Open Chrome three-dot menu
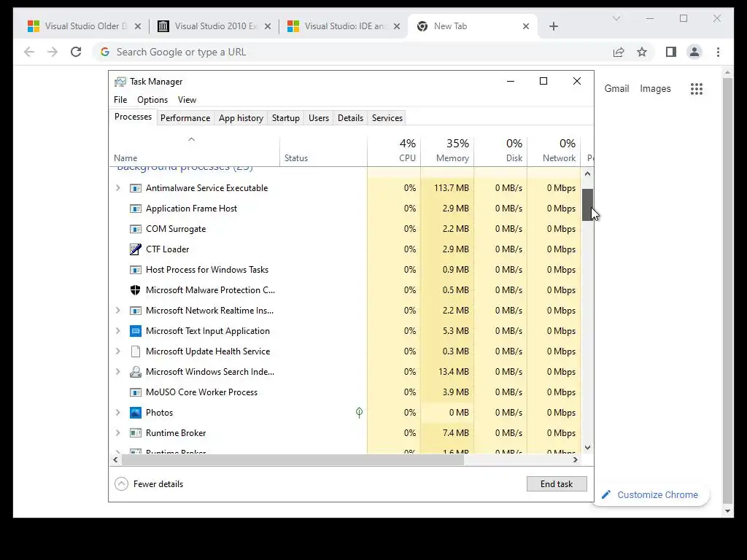747x560 pixels. [x=718, y=52]
